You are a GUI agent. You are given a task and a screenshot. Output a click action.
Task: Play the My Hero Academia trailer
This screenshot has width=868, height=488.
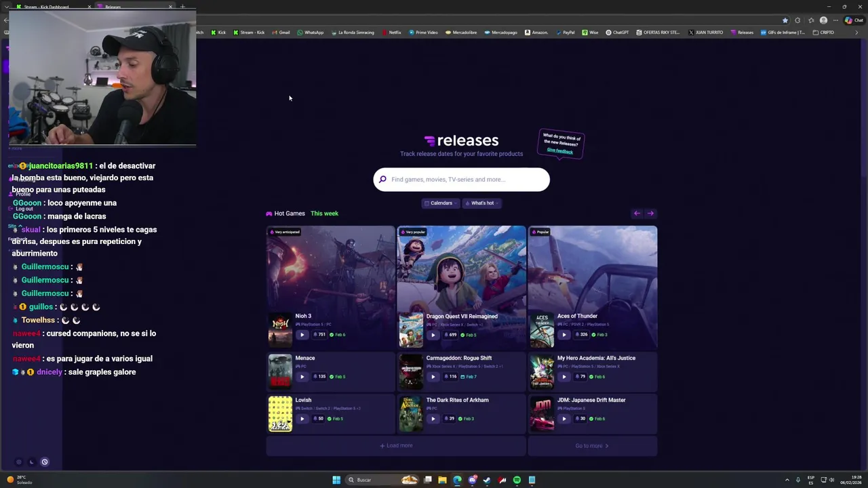coord(564,377)
